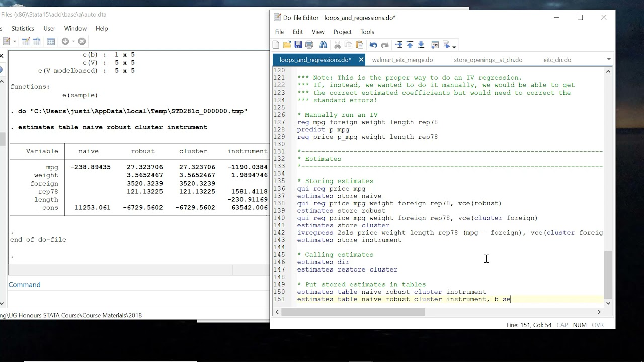Open Tools menu in Do-file Editor

367,32
